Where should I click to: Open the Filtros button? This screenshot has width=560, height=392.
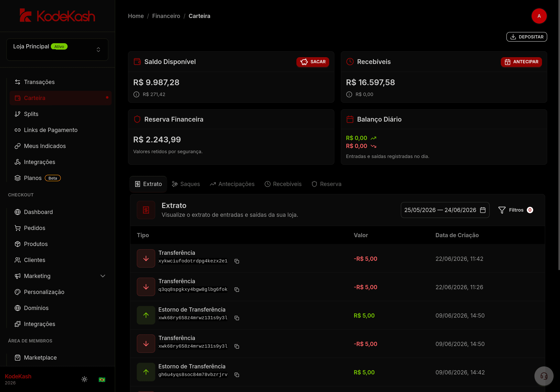(x=516, y=210)
